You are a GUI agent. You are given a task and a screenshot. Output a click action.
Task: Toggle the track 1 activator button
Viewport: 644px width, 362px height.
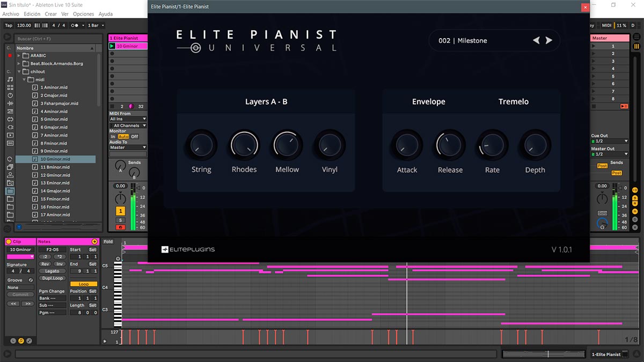tap(121, 211)
